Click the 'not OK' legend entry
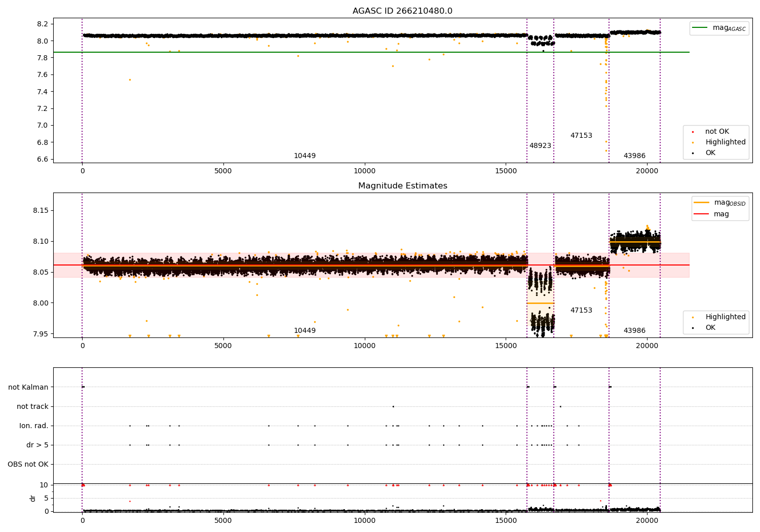Viewport: 760px width, 532px height. [717, 132]
